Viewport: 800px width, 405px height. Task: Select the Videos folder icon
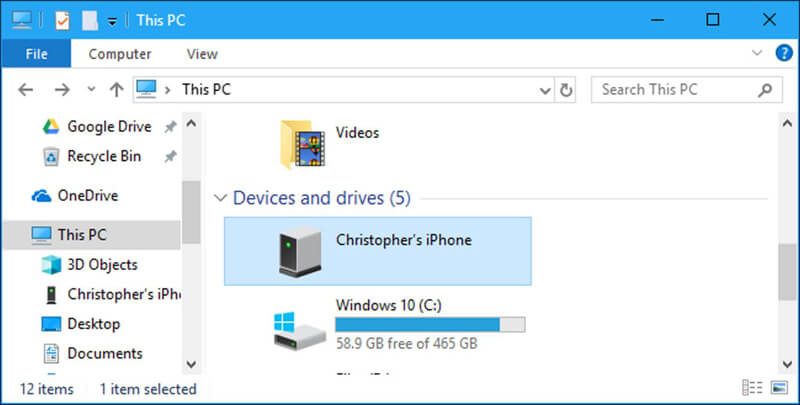302,144
